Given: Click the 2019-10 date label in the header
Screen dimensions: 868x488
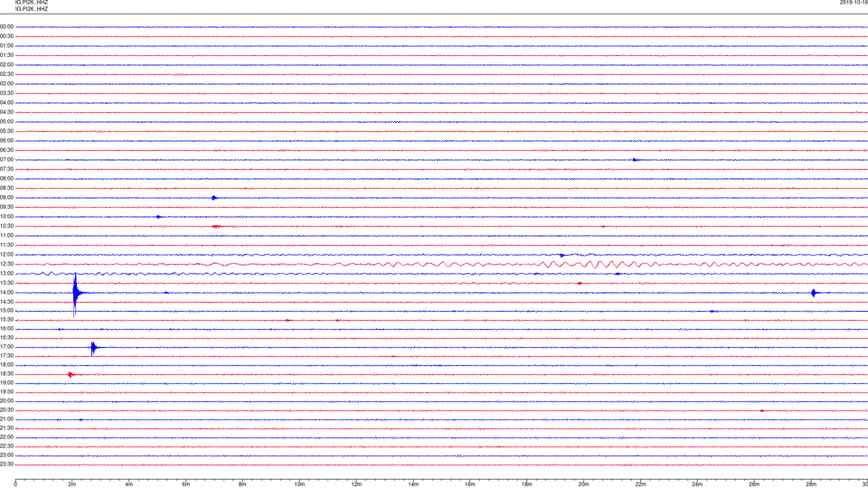Looking at the screenshot, I should [x=854, y=3].
